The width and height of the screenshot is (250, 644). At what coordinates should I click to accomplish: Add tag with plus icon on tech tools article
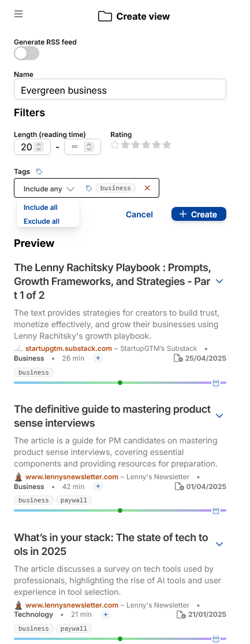click(106, 615)
